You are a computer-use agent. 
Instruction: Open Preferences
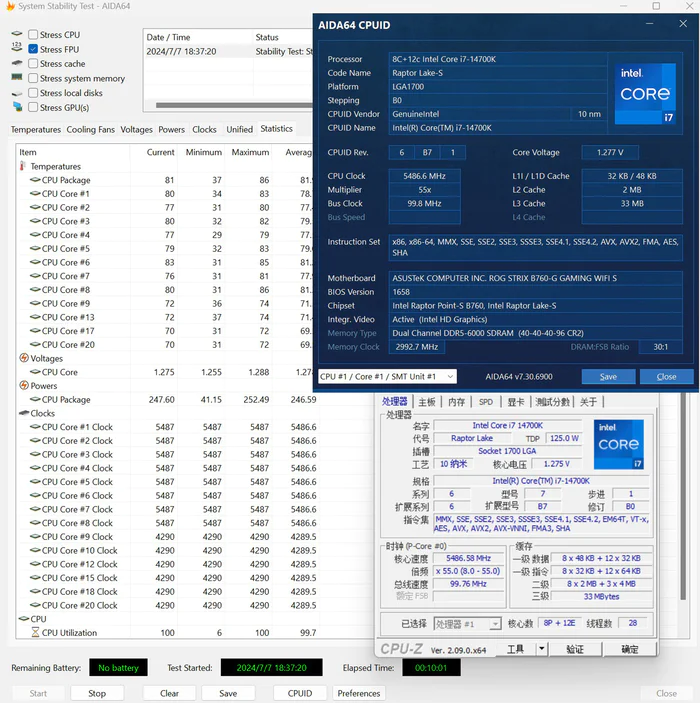coord(359,693)
